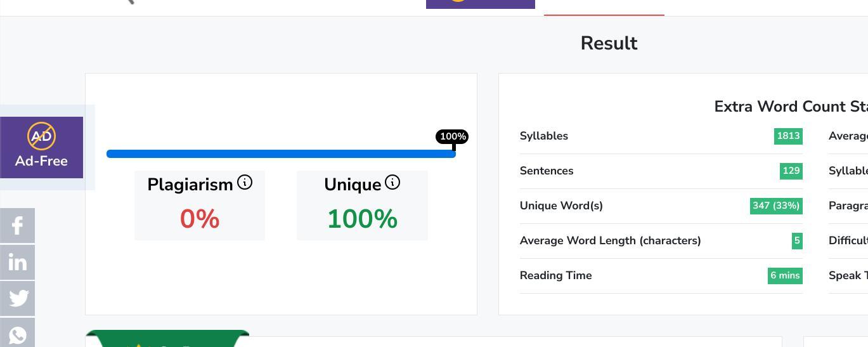Click the Reading Time 6 mins badge
Viewport: 868px width, 347px height.
coord(785,276)
